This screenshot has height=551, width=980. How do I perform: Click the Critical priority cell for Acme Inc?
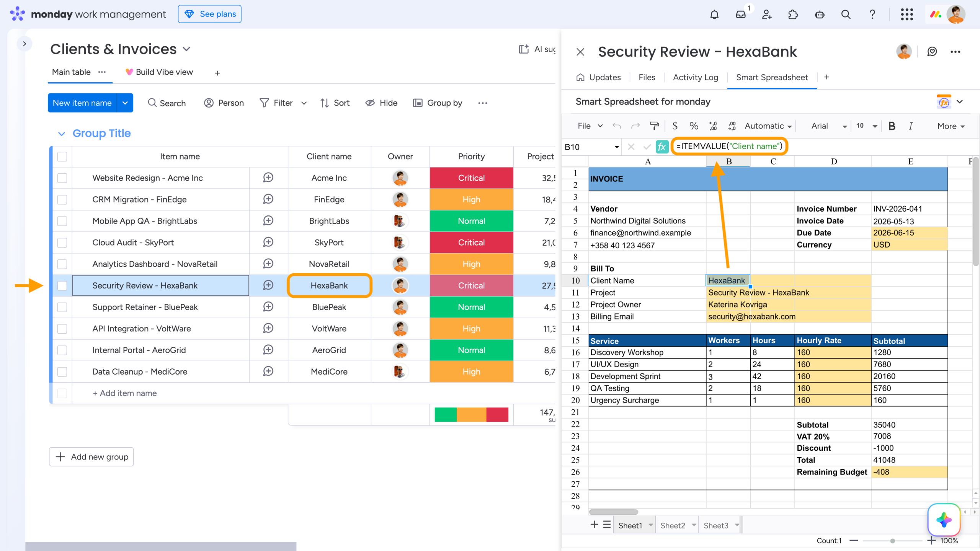pos(471,178)
